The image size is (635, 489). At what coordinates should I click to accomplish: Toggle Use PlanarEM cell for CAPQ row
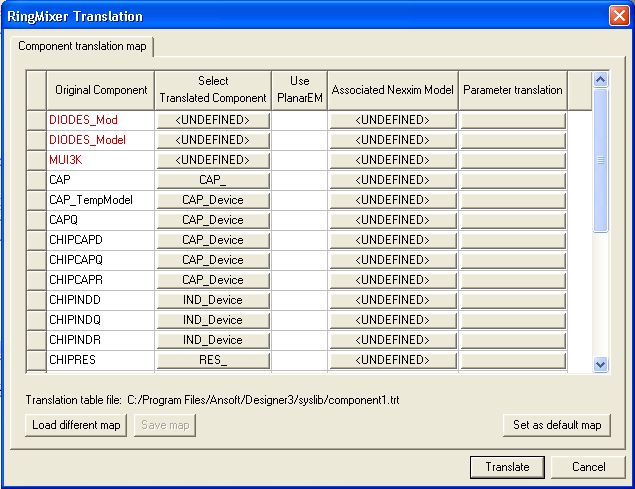(x=299, y=220)
